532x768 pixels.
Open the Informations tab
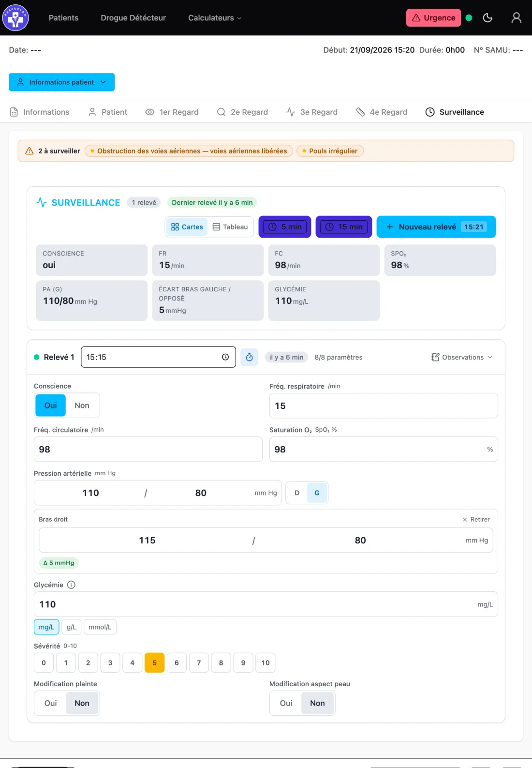[x=40, y=112]
